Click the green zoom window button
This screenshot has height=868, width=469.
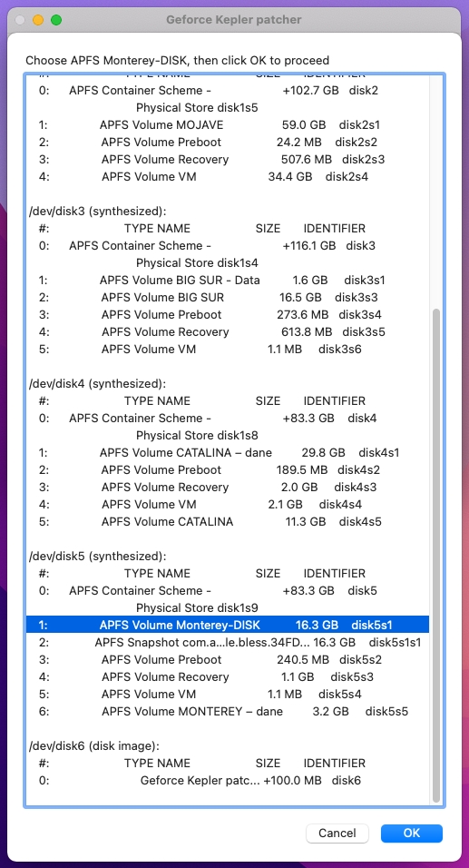coord(56,21)
